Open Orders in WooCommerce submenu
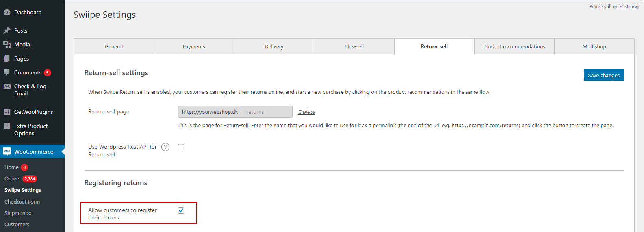This screenshot has height=232, width=644. (13, 179)
